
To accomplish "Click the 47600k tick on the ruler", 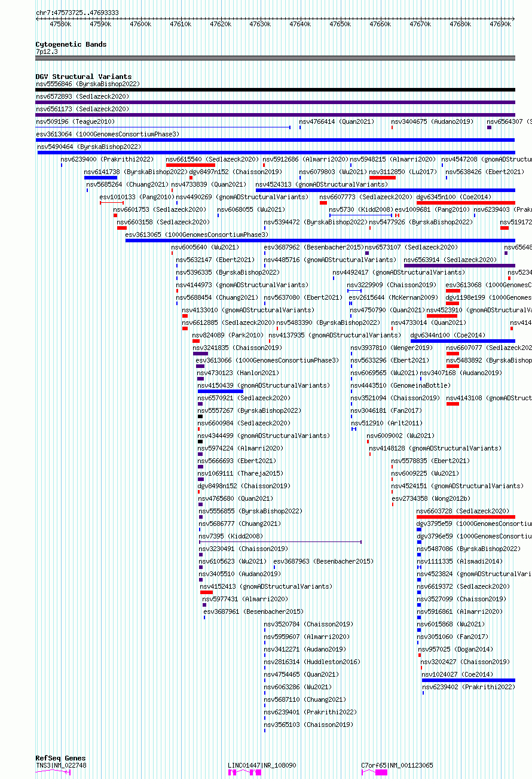I will pyautogui.click(x=140, y=24).
